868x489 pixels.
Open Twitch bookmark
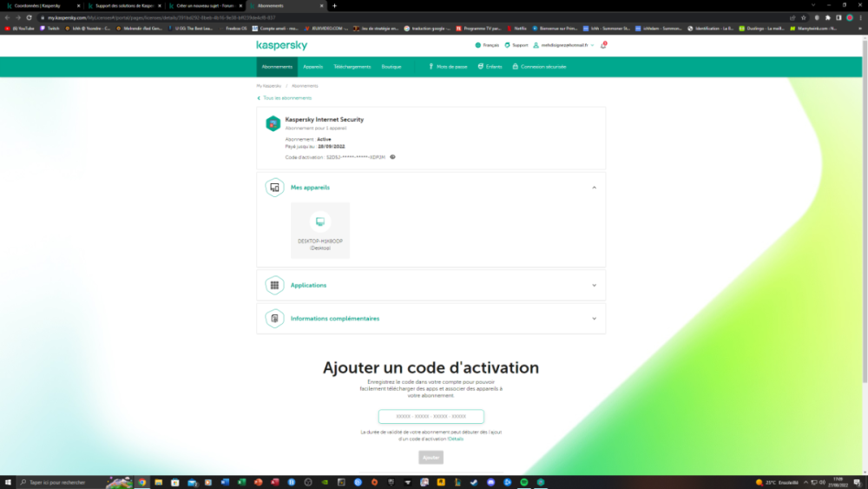pos(49,29)
